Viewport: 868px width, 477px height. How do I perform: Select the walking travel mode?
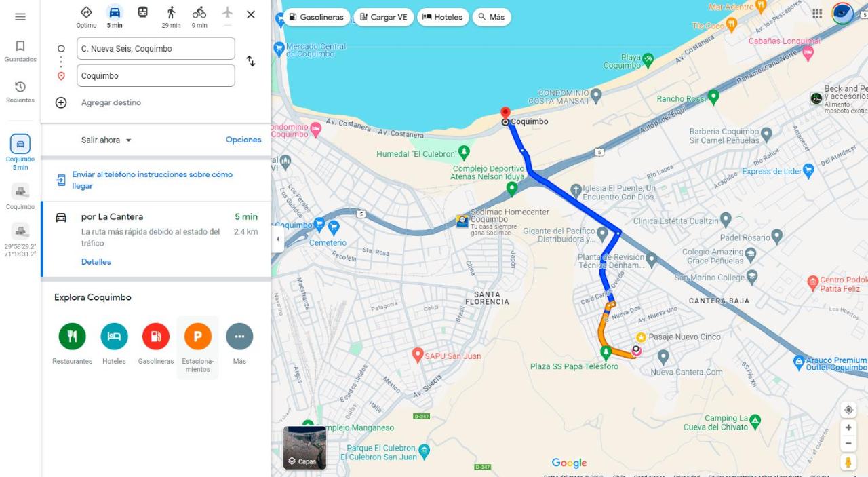[171, 17]
